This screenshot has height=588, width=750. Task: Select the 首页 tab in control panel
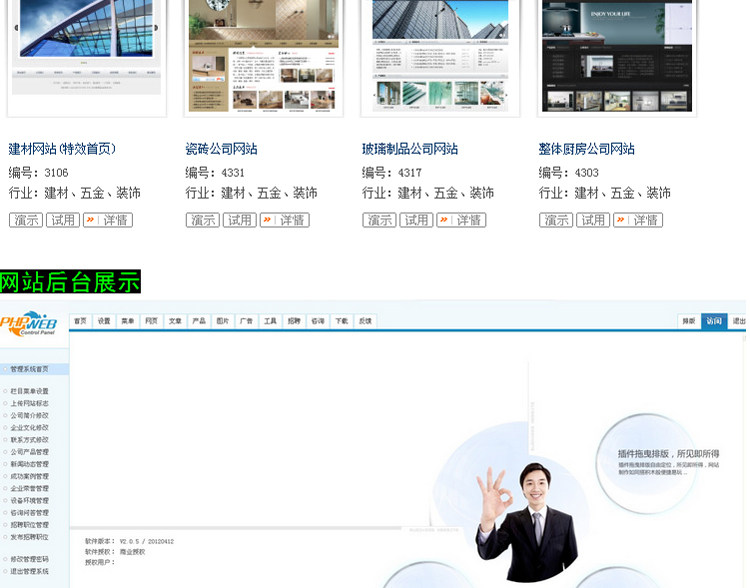click(80, 321)
